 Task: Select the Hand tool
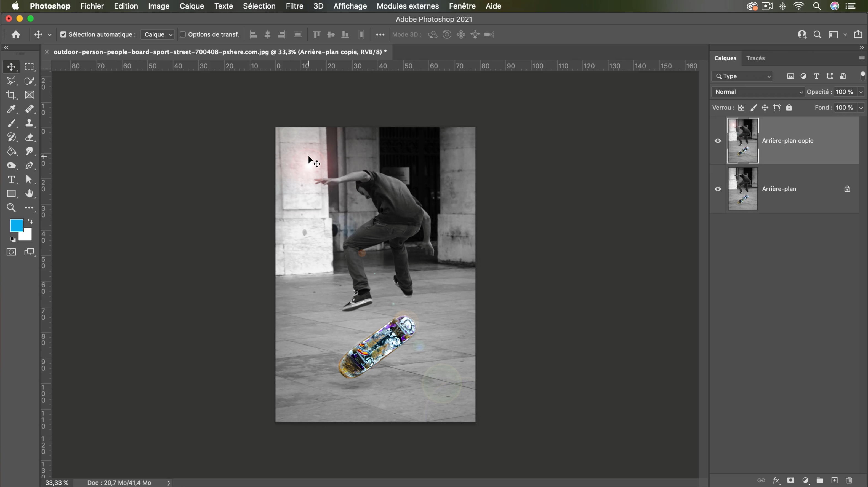pyautogui.click(x=29, y=194)
